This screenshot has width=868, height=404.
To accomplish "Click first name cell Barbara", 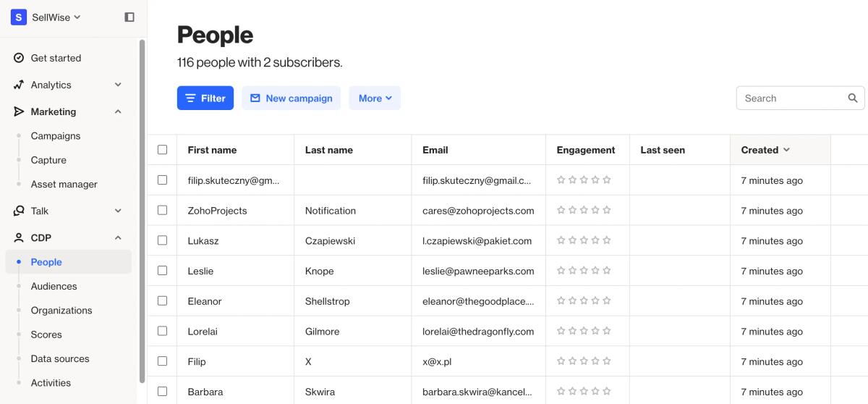I will pyautogui.click(x=205, y=392).
